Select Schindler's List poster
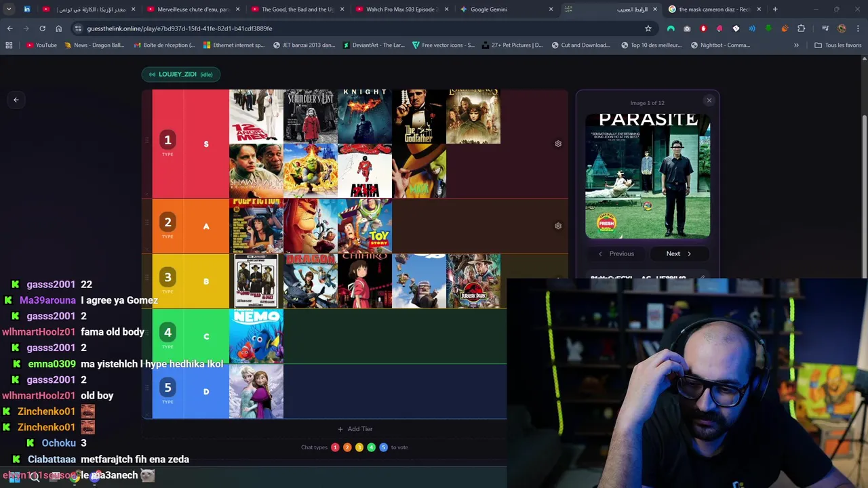Image resolution: width=868 pixels, height=488 pixels. click(x=311, y=117)
